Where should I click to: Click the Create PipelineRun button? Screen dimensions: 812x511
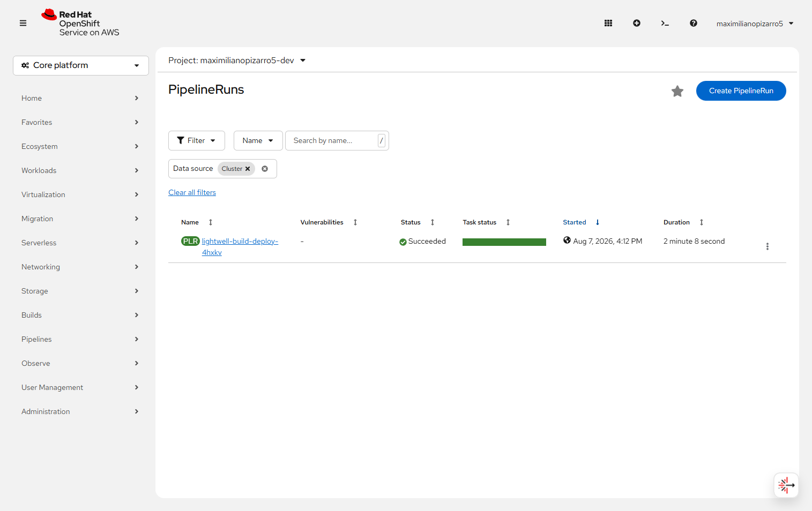click(x=741, y=91)
